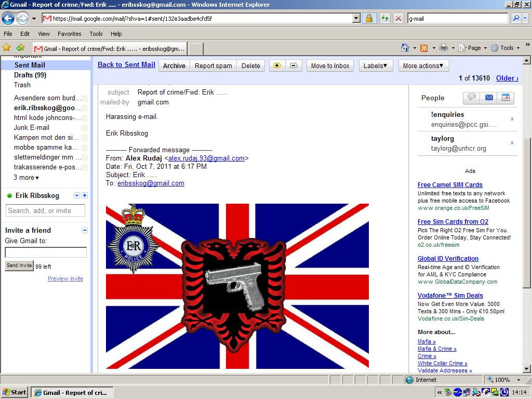Click the Send Invite button

tap(19, 265)
